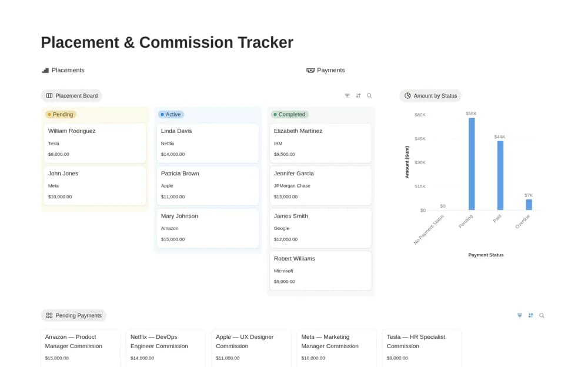The width and height of the screenshot is (588, 367).
Task: Open Meta — Marketing Manager Commission card
Action: 337,348
